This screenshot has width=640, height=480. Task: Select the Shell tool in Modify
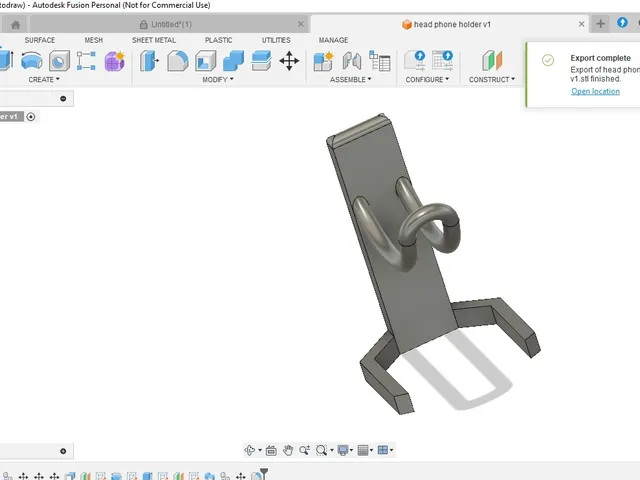point(205,61)
